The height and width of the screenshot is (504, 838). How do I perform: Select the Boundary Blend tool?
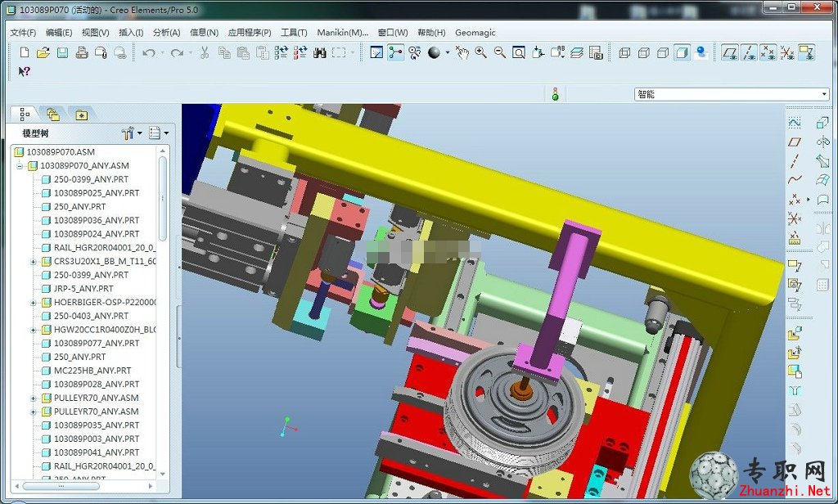pos(822,180)
